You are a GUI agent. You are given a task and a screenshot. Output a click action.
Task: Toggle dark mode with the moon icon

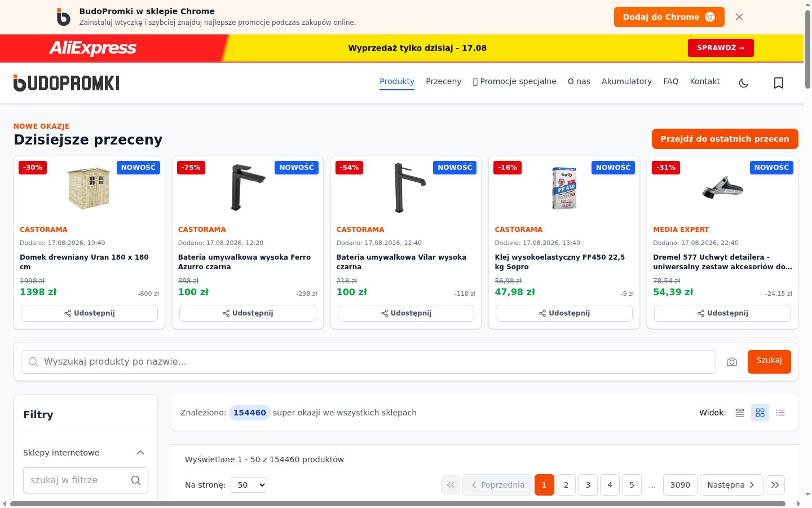click(744, 83)
